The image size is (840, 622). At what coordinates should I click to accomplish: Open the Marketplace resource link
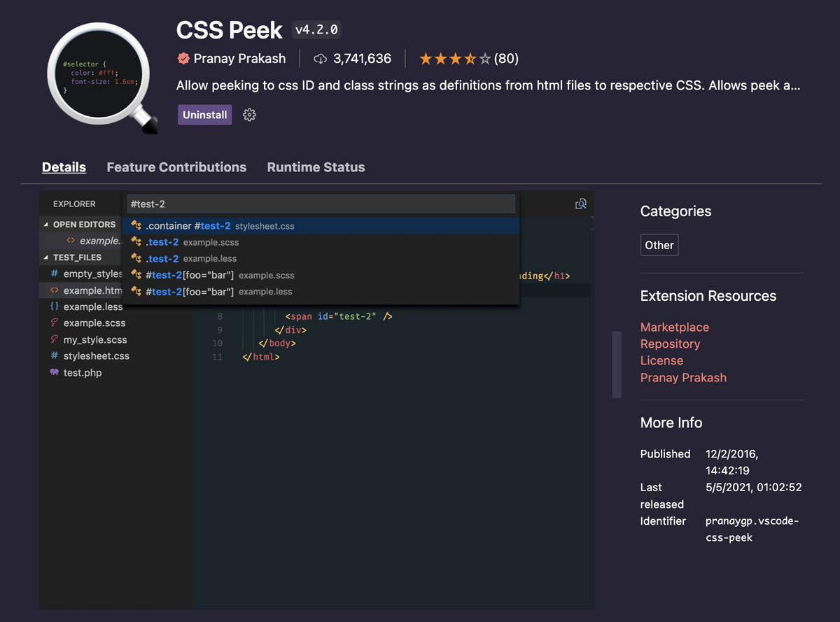click(674, 327)
